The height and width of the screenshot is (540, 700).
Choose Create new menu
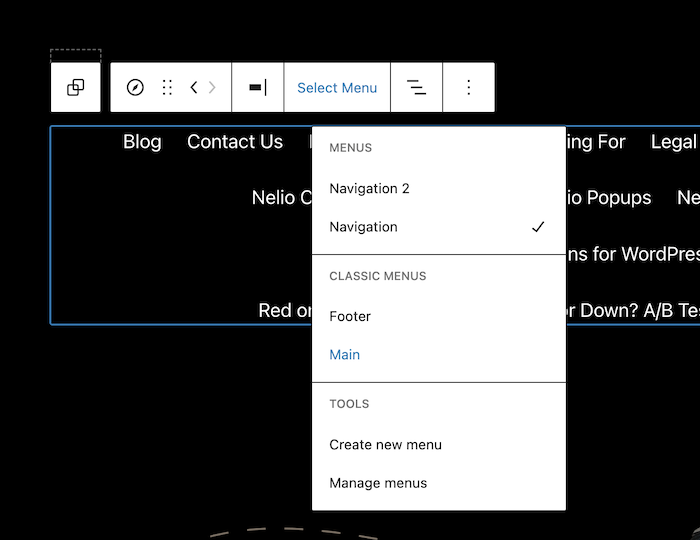[439, 444]
